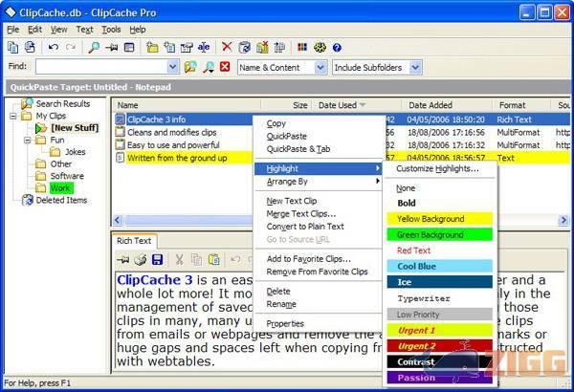The width and height of the screenshot is (574, 392).
Task: Clear search with red X beside Find
Action: click(x=224, y=68)
